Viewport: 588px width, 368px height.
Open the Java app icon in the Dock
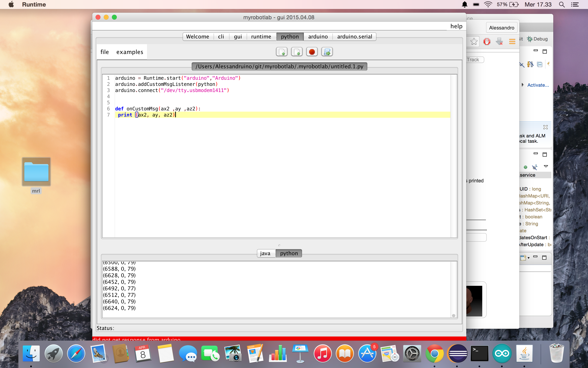[x=524, y=353]
